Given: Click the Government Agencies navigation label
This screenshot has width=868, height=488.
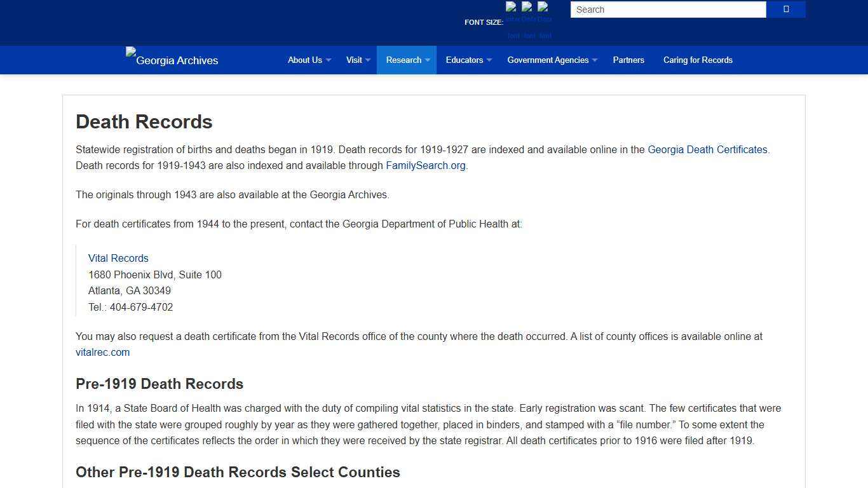Looking at the screenshot, I should pos(547,60).
